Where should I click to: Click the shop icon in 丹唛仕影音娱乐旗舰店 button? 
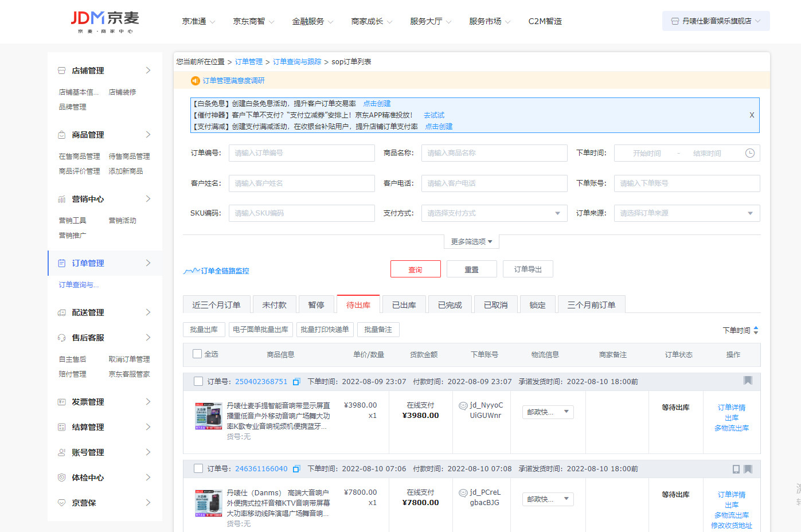tap(675, 21)
